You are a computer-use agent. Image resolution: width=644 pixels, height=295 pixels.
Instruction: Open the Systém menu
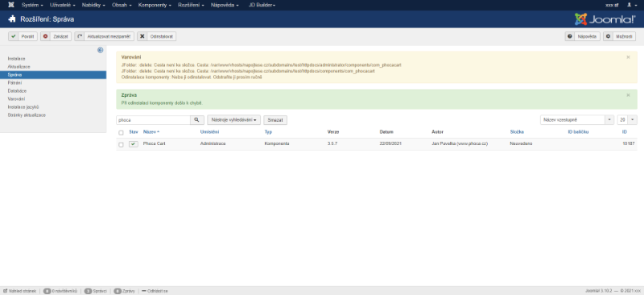(32, 5)
